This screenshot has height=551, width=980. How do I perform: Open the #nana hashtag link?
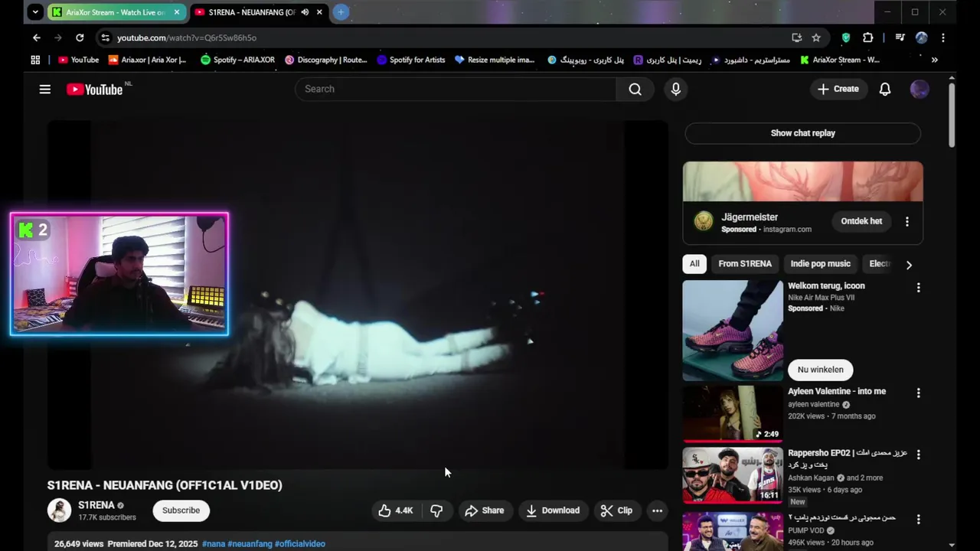(x=214, y=544)
